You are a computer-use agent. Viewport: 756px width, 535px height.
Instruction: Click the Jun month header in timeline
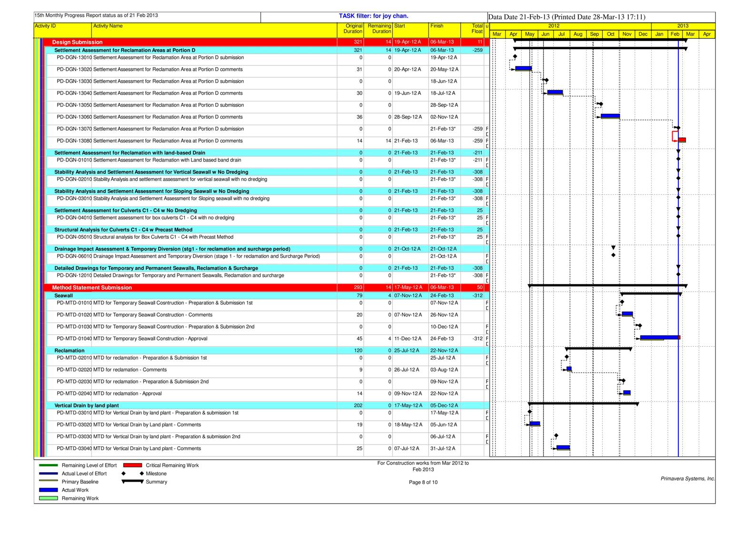[546, 34]
